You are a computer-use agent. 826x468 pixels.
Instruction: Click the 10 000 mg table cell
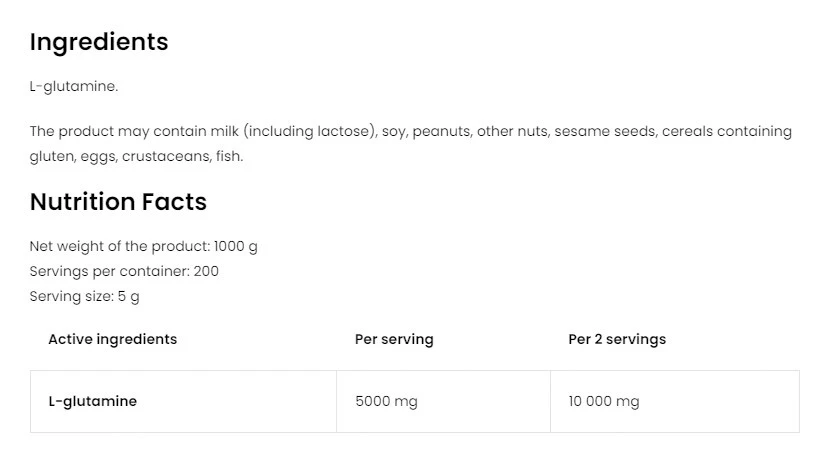point(603,401)
